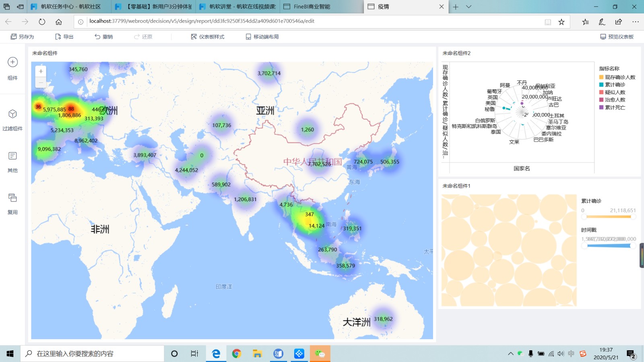Image resolution: width=644 pixels, height=362 pixels.
Task: Share this page from the browser toolbar
Action: (619, 22)
